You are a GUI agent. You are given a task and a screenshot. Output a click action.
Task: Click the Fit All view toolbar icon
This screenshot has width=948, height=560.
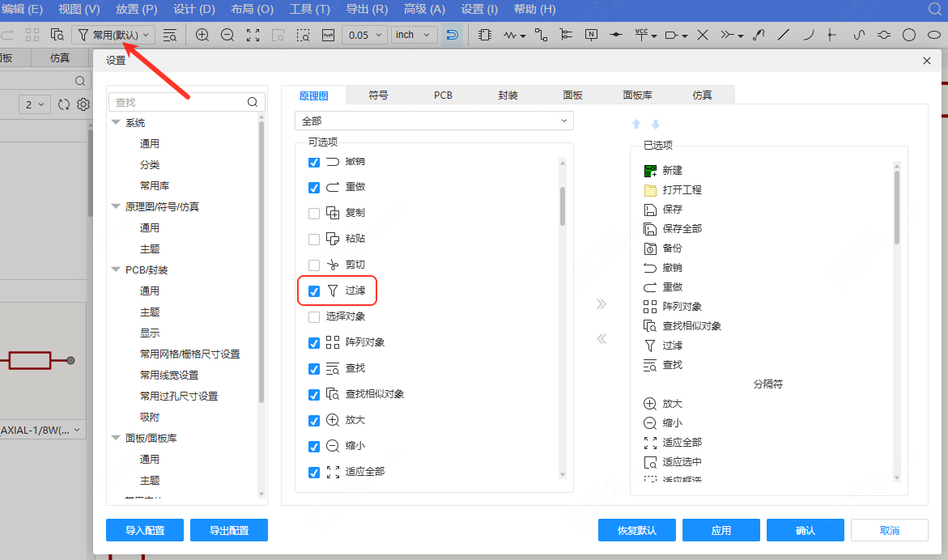click(253, 35)
